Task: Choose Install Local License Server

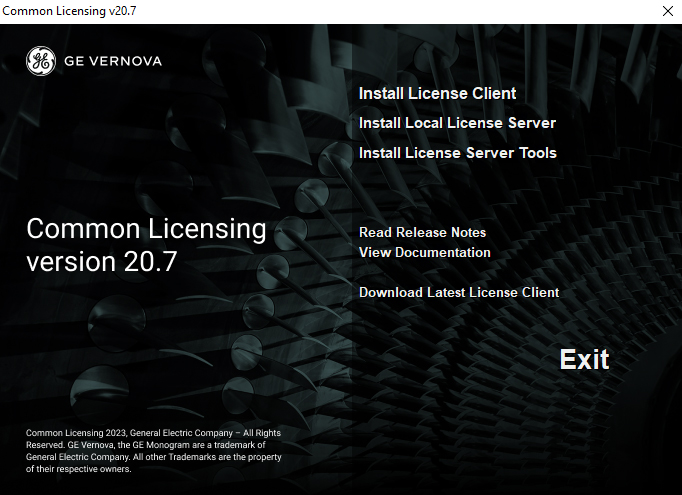Action: 457,123
